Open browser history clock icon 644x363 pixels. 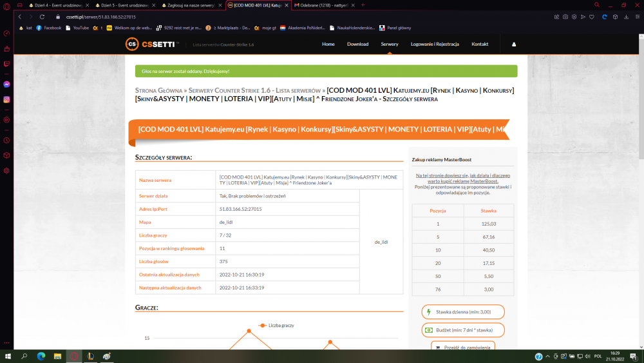[6, 140]
